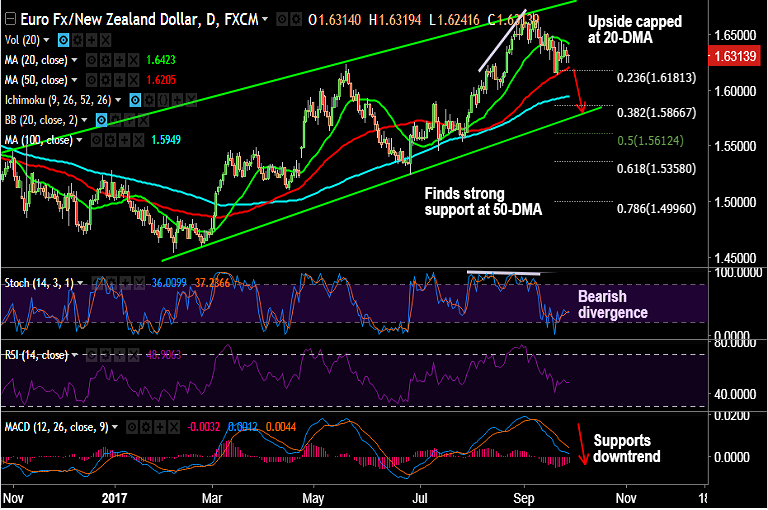Viewport: 768px width, 510px height.
Task: Toggle MA (20, close) visibility eye
Action: 91,60
